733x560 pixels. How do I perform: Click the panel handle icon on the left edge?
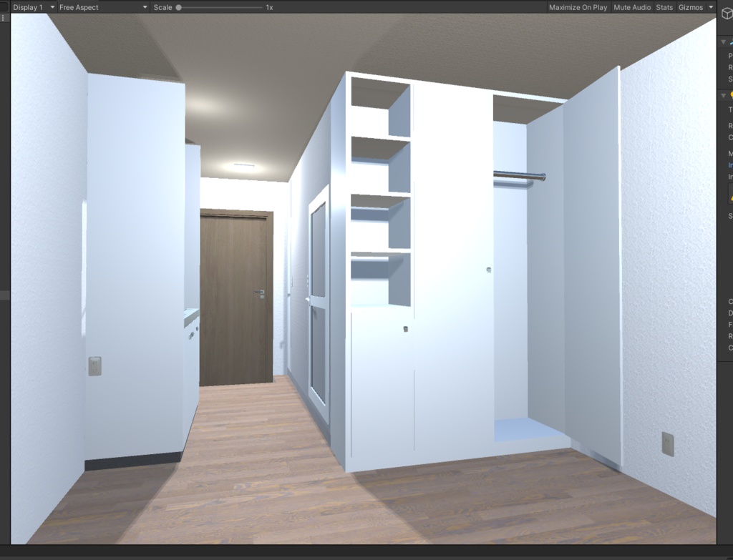point(4,16)
